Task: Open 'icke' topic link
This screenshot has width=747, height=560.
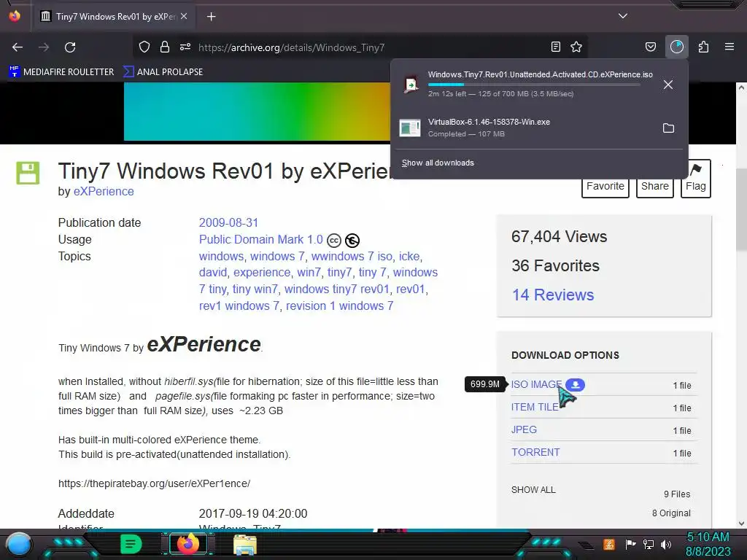Action: [409, 256]
